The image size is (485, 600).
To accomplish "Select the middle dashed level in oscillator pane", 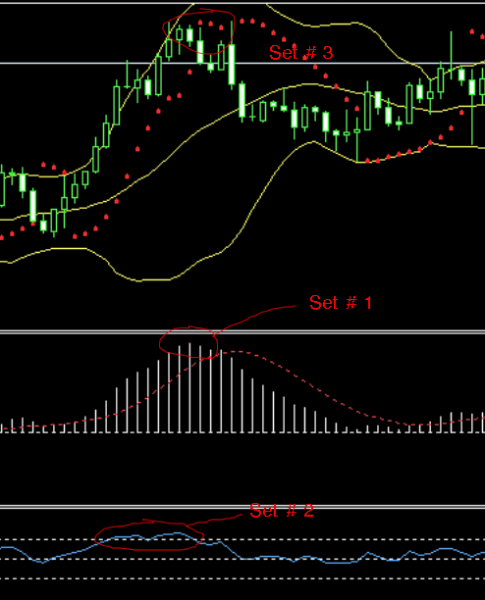I will (x=242, y=559).
